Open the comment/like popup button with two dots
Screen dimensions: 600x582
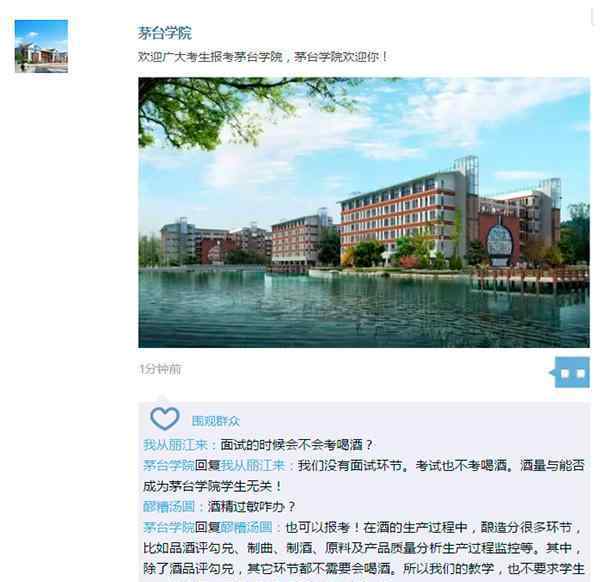pyautogui.click(x=572, y=372)
